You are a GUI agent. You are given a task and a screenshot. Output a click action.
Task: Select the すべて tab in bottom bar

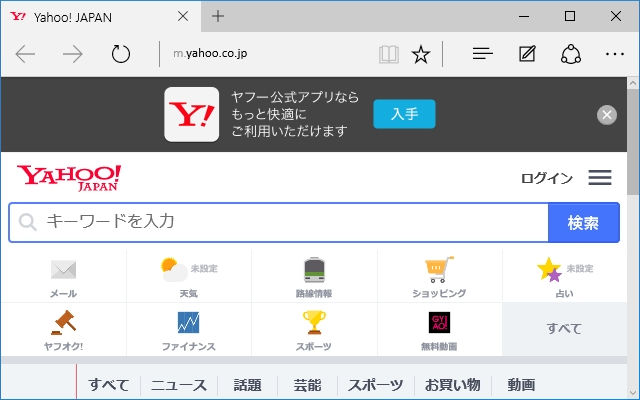(109, 384)
